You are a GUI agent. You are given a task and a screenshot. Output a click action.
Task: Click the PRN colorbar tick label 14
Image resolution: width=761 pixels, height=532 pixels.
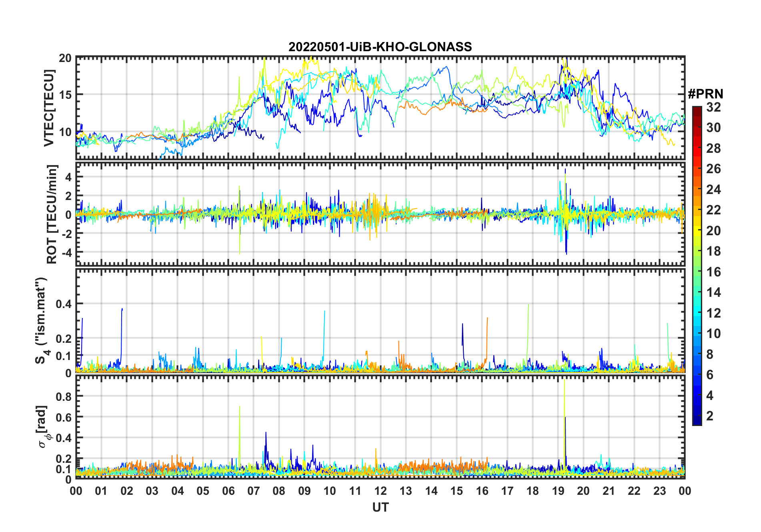click(713, 292)
